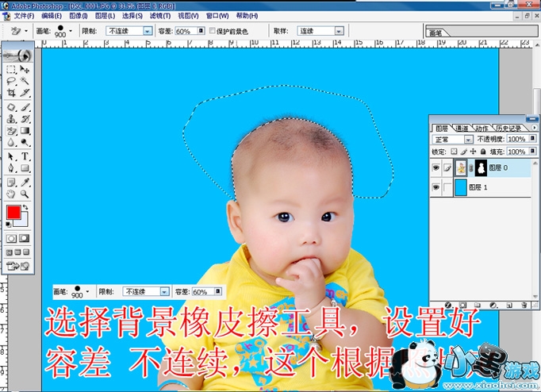Select the Slice tool

25,93
